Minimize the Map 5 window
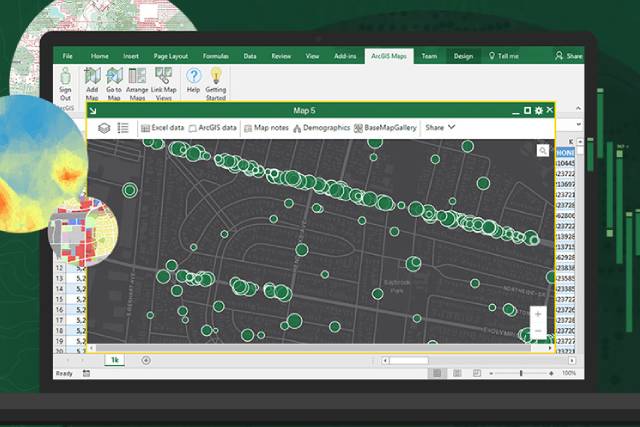Image resolution: width=640 pixels, height=427 pixels. tap(516, 111)
